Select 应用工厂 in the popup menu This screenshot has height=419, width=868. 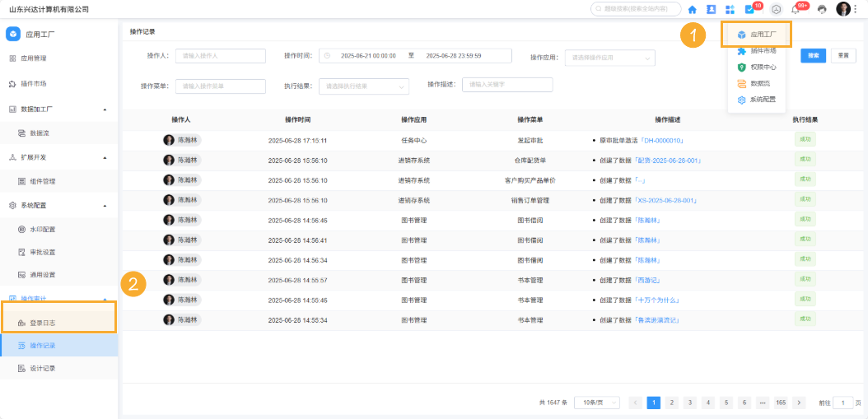click(x=757, y=35)
